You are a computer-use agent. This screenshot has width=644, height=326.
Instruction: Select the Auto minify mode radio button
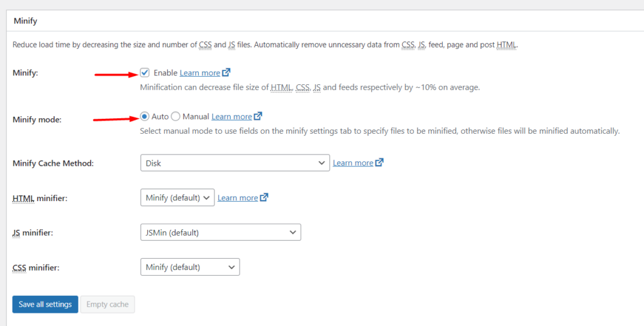click(144, 116)
